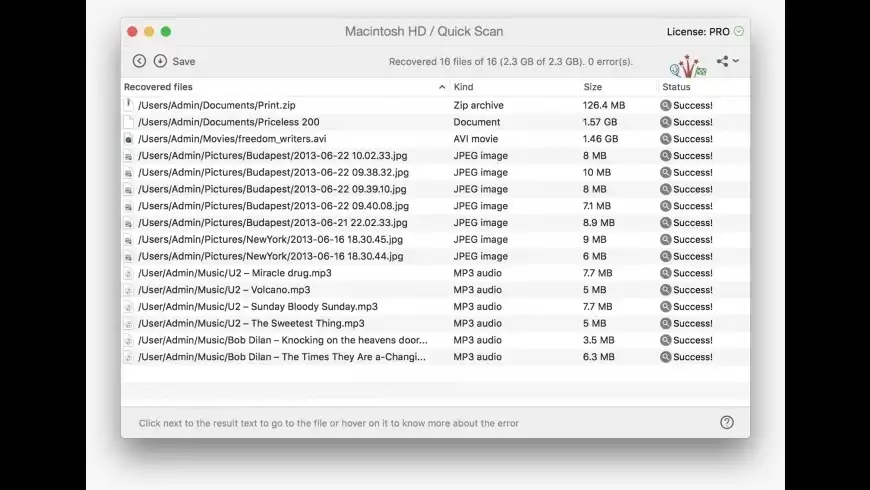
Task: Click magnifier icon for Volcano.mp3
Action: [666, 290]
